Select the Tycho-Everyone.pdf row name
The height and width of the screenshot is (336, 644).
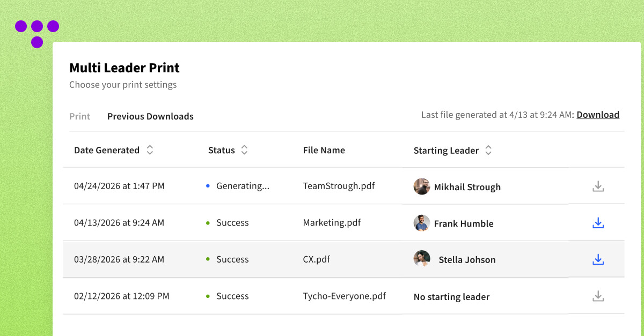point(344,296)
